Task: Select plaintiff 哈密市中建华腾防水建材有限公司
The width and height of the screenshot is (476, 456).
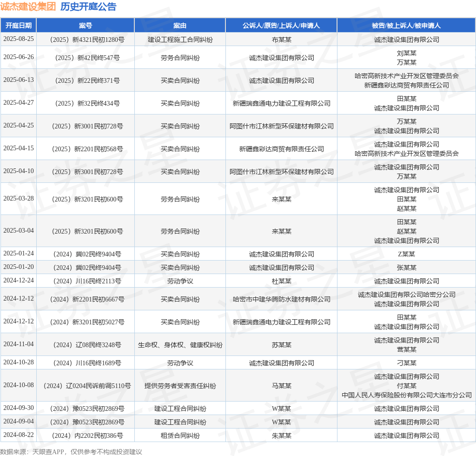Action: pyautogui.click(x=281, y=299)
